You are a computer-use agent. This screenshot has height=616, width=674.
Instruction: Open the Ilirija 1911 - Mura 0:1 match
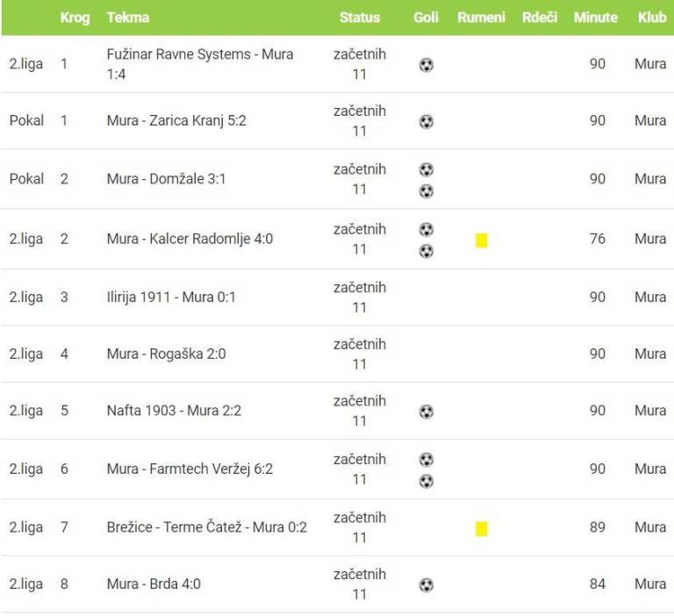pos(171,297)
